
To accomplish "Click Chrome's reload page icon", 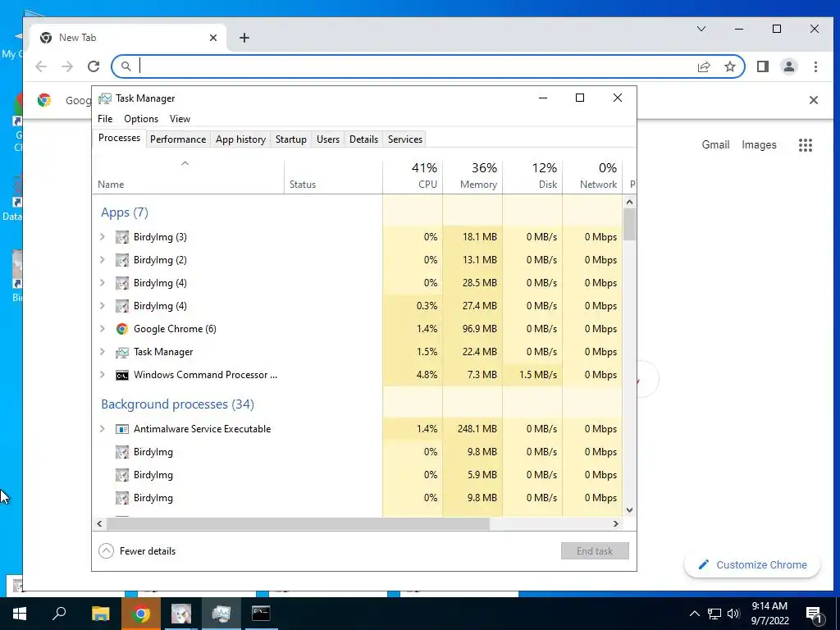I will (94, 66).
